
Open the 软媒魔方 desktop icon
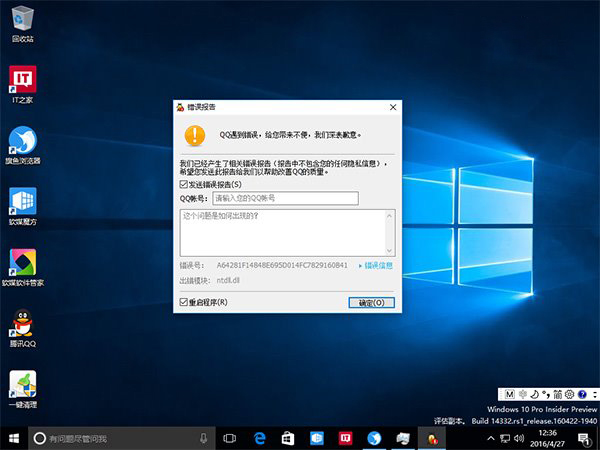22,201
